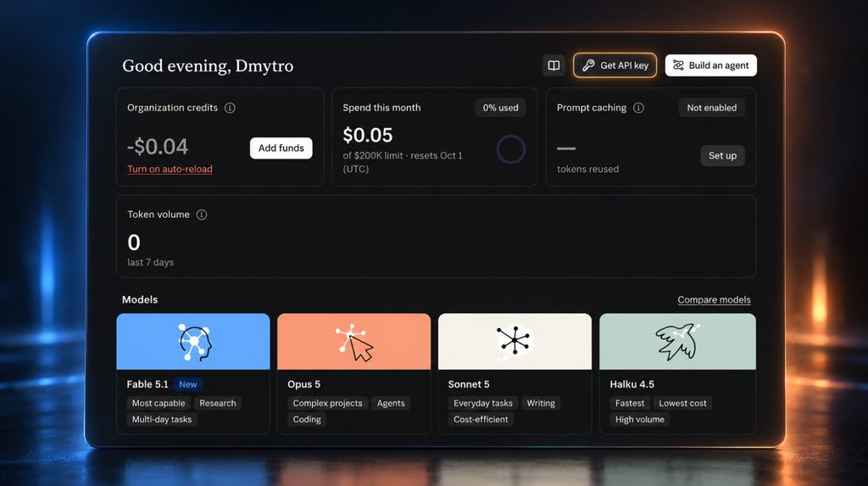The width and height of the screenshot is (868, 486).
Task: Click the Opus 5 cursor icon
Action: coord(354,343)
